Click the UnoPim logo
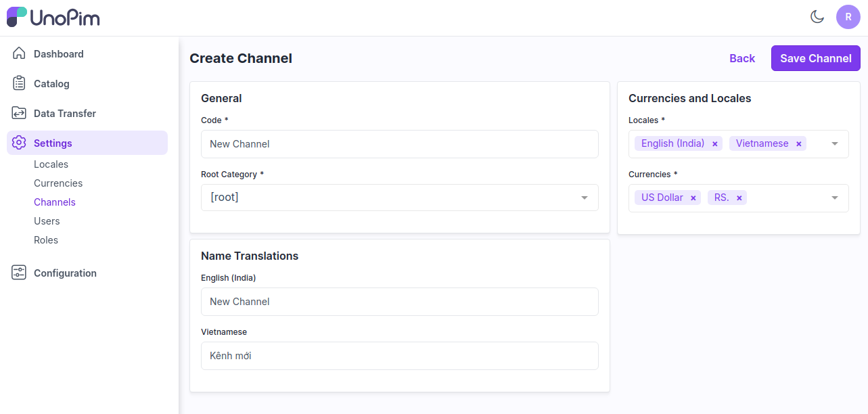This screenshot has width=868, height=414. point(53,17)
